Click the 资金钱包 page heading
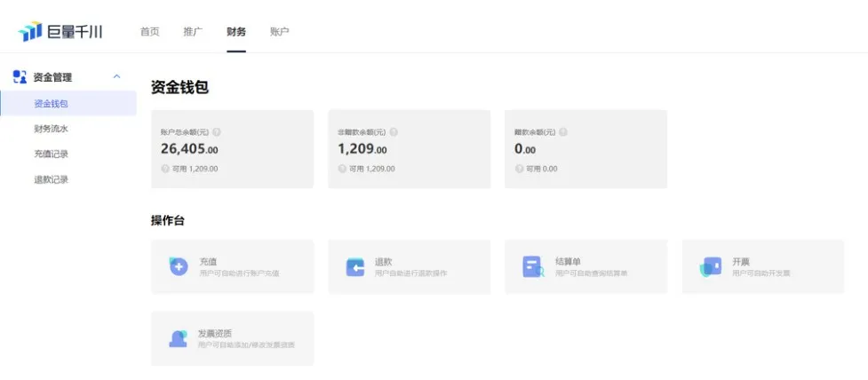This screenshot has height=380, width=868. click(180, 87)
